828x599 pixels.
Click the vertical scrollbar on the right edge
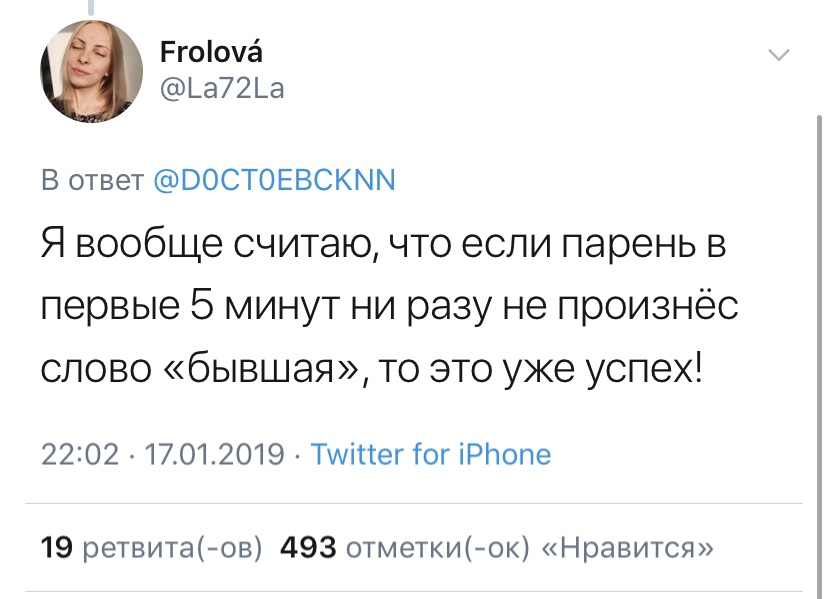[819, 354]
